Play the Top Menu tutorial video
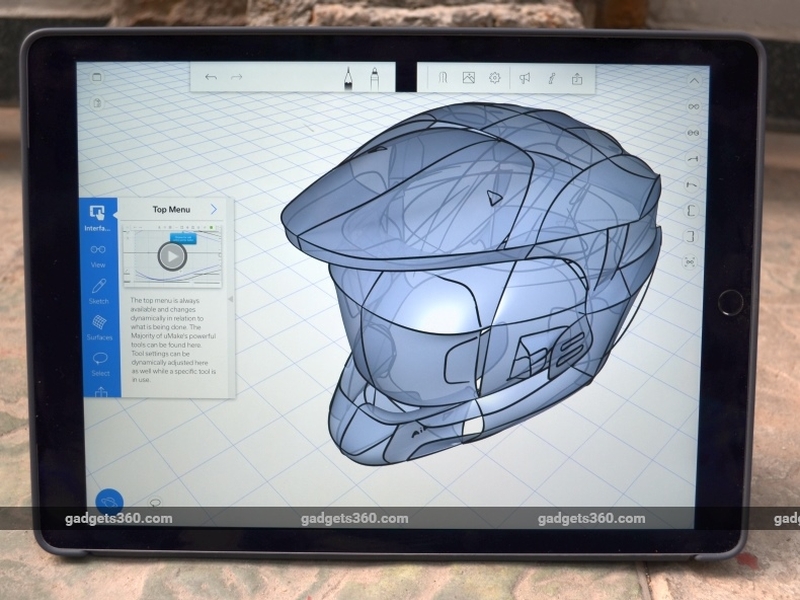This screenshot has height=600, width=800. [x=172, y=256]
